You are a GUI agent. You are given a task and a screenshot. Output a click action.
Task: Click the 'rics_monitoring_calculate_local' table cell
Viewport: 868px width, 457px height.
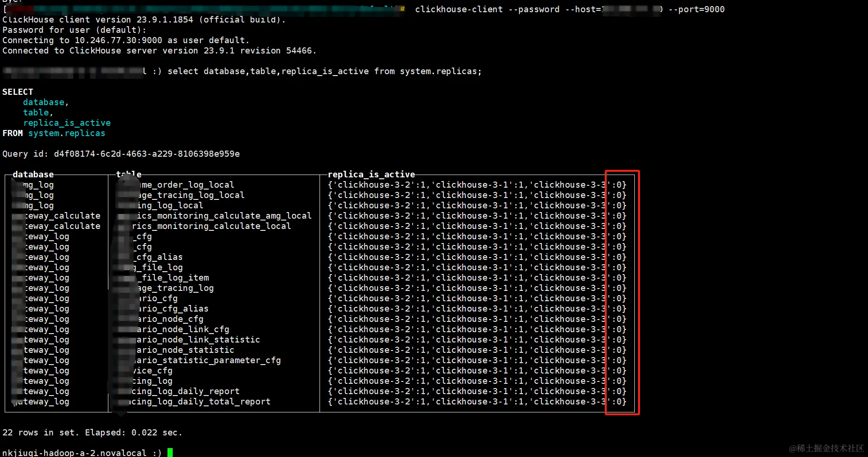(x=211, y=226)
